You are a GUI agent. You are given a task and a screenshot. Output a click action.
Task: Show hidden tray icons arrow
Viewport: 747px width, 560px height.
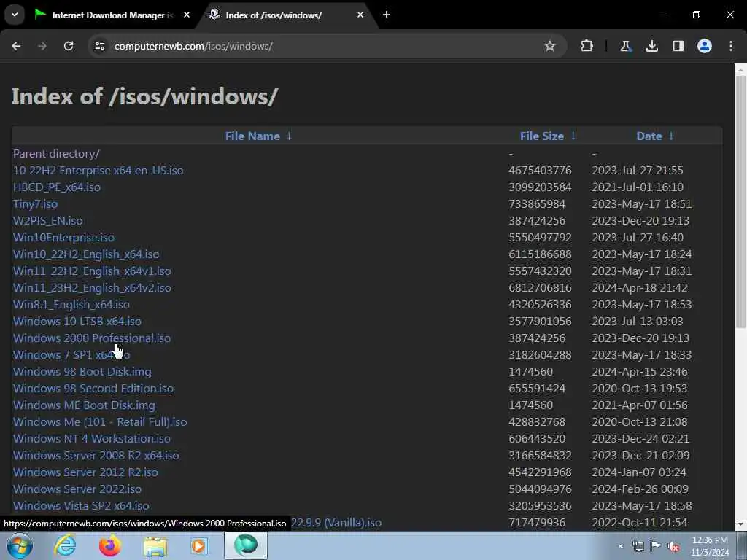(x=620, y=546)
